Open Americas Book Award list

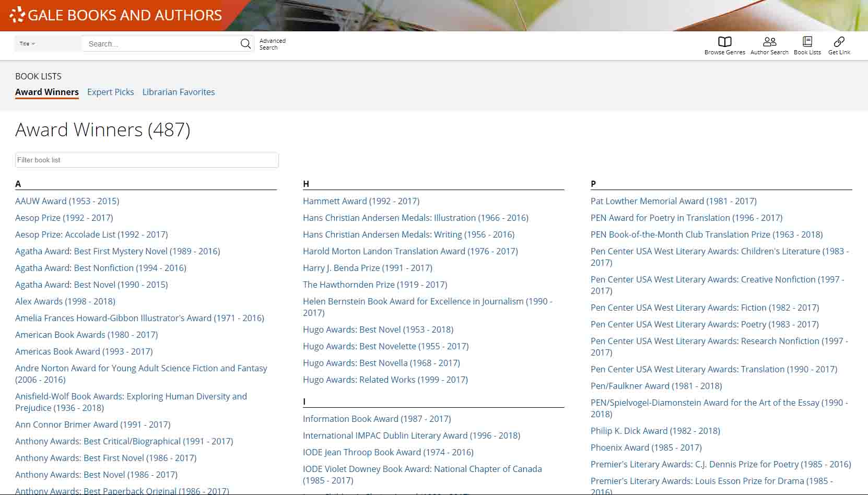click(84, 351)
